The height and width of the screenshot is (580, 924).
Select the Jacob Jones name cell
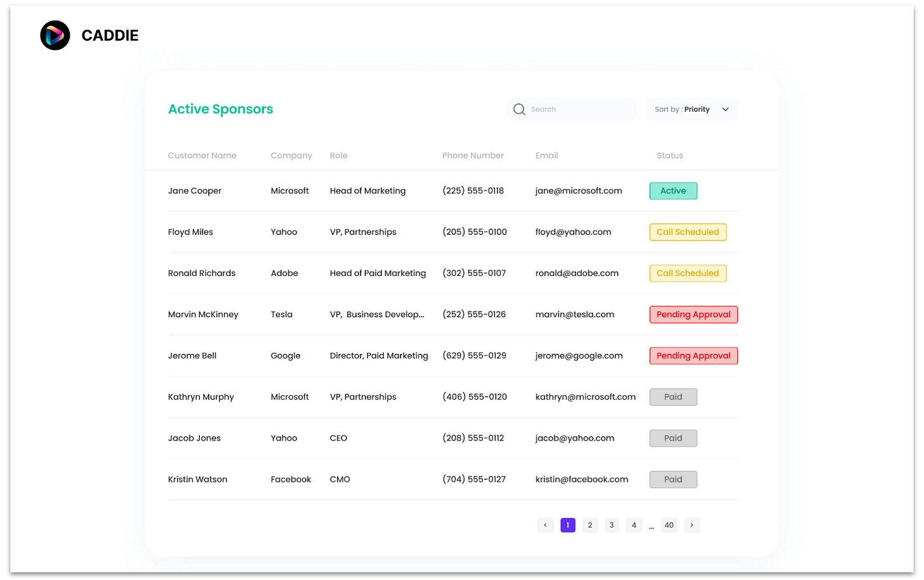pyautogui.click(x=194, y=438)
